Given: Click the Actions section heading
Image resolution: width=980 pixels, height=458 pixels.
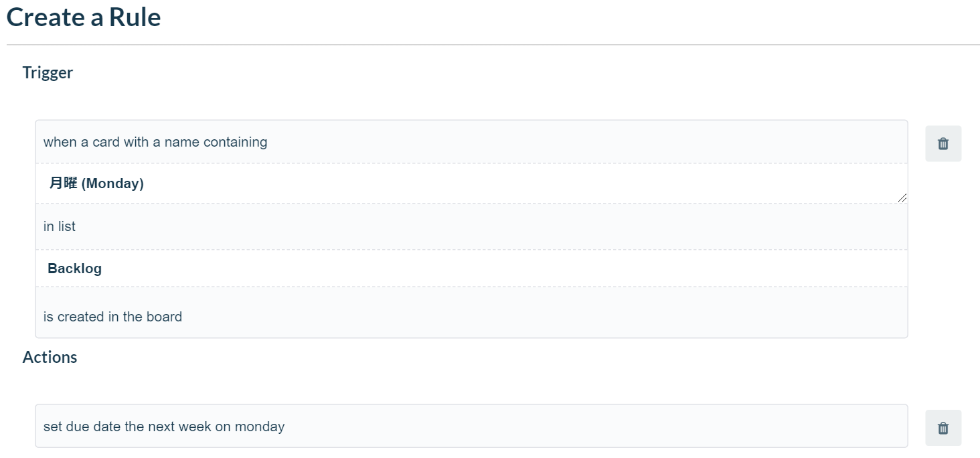Looking at the screenshot, I should [x=50, y=357].
